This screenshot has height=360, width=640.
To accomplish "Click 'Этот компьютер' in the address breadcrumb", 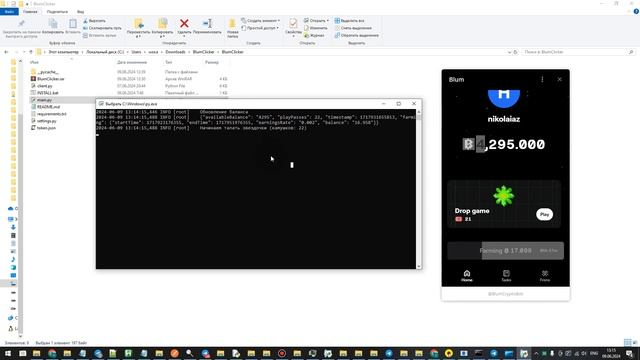I will click(x=63, y=52).
